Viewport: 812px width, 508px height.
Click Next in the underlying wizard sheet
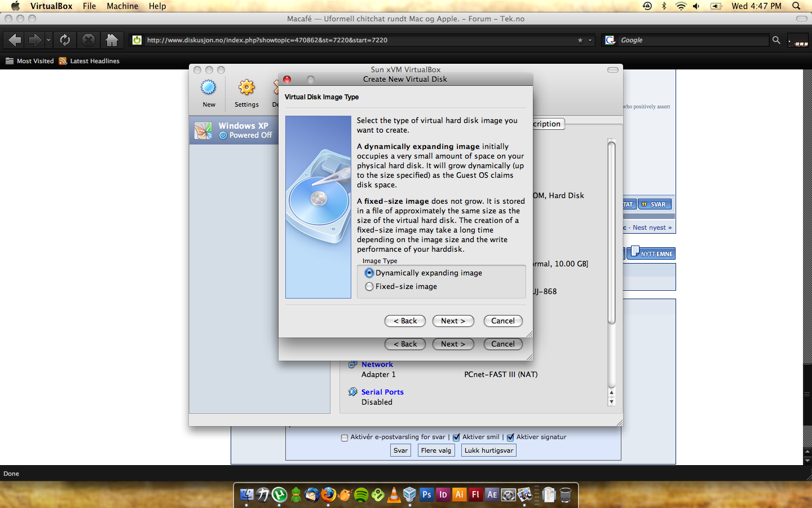tap(453, 344)
